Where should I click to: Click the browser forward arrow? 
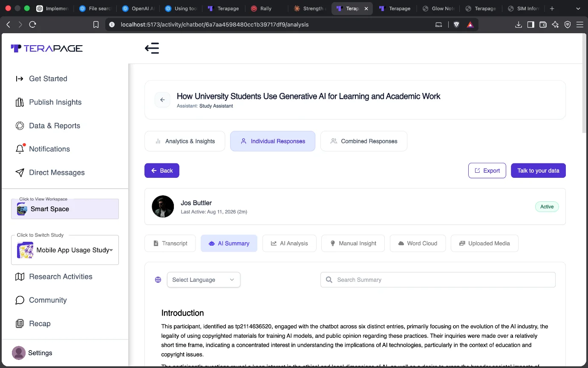click(20, 25)
